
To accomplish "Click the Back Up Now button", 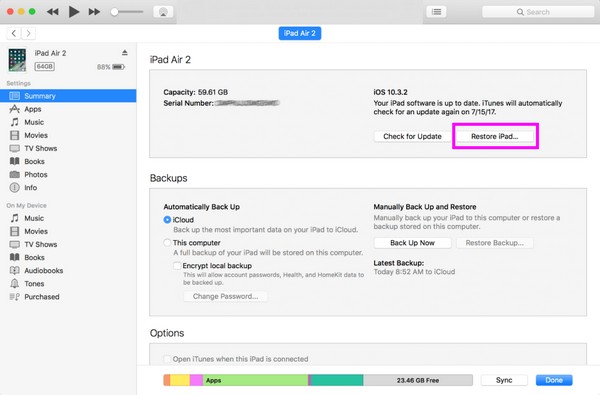I will [412, 243].
